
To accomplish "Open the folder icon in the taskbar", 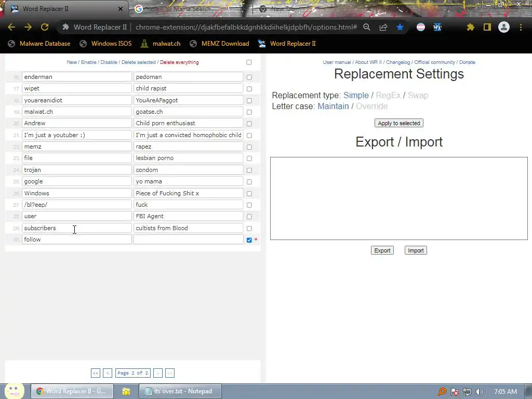I will [126, 391].
